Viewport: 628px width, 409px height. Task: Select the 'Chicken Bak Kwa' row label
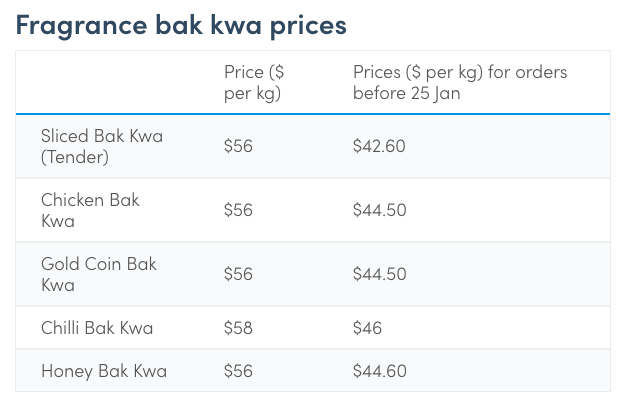point(90,209)
